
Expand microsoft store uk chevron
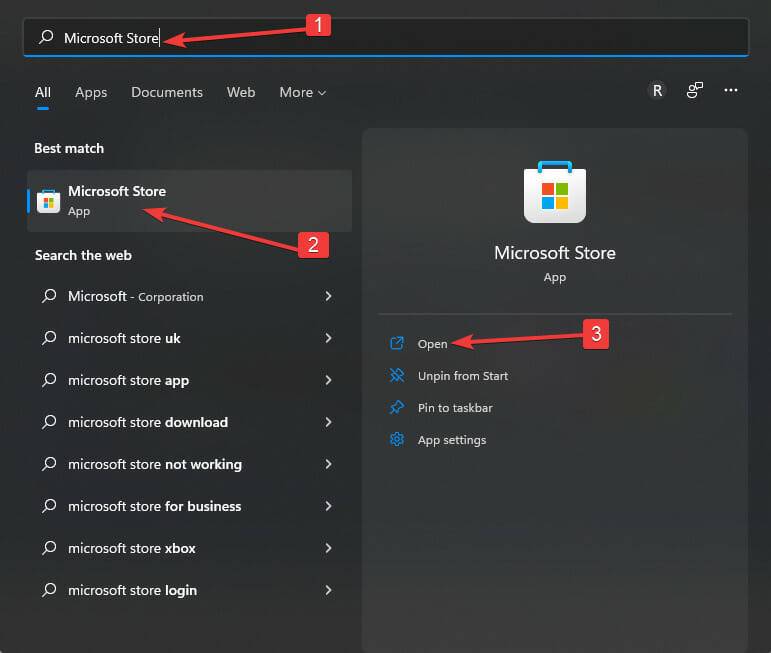click(x=328, y=338)
